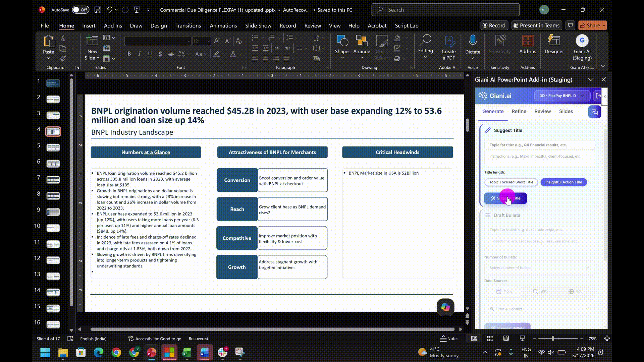This screenshot has height=362, width=644.
Task: Collapse the ribbon with chevron
Action: [603, 66]
